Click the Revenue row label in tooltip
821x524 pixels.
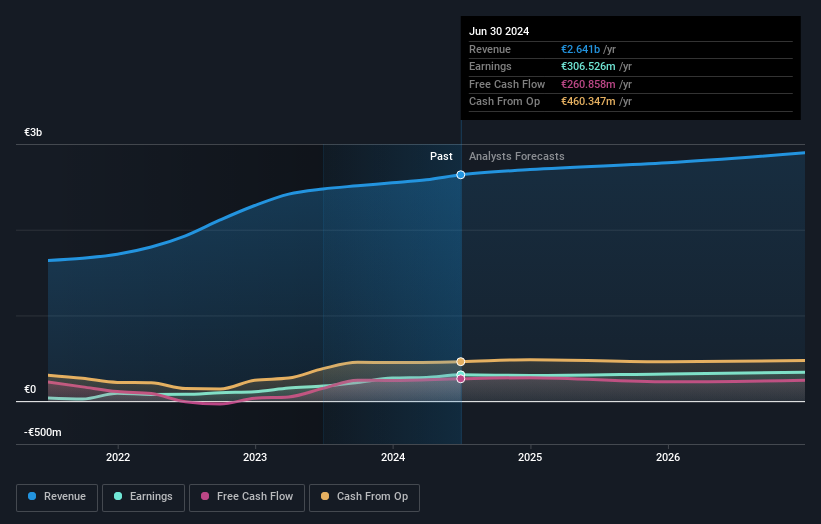click(x=490, y=49)
